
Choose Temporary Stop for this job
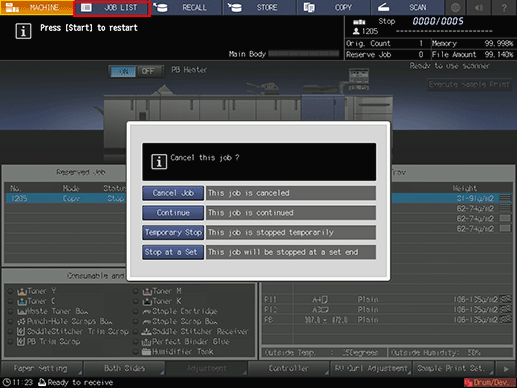[173, 232]
